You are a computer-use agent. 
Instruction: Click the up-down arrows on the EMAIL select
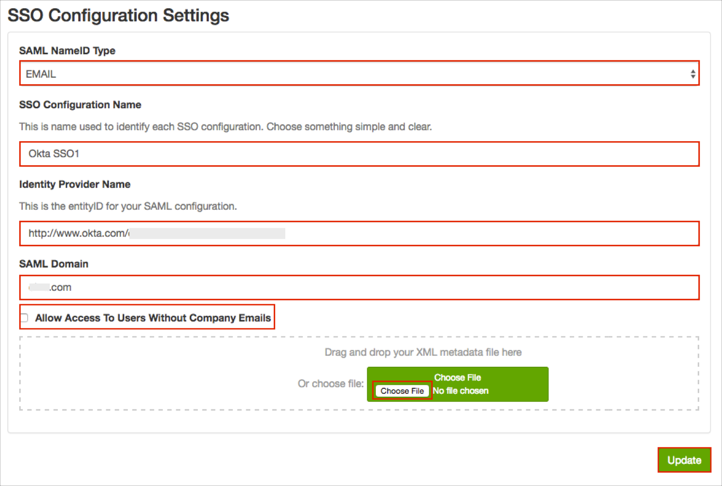point(693,74)
